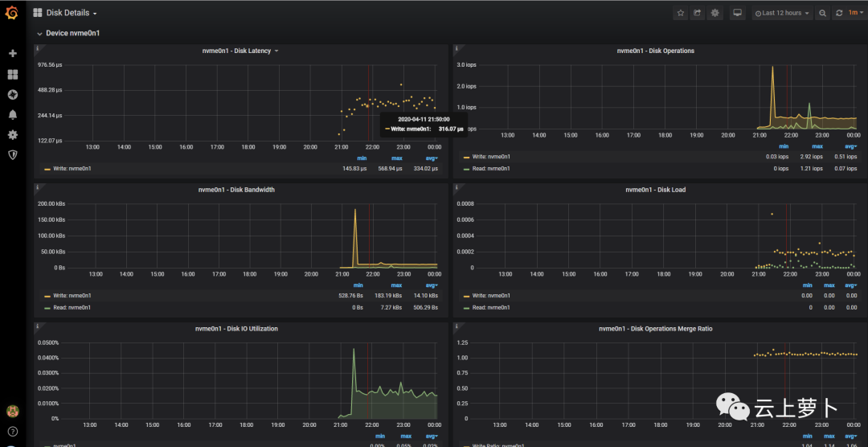Viewport: 868px width, 447px height.
Task: Sort Disk Latency legend by max
Action: pos(396,158)
